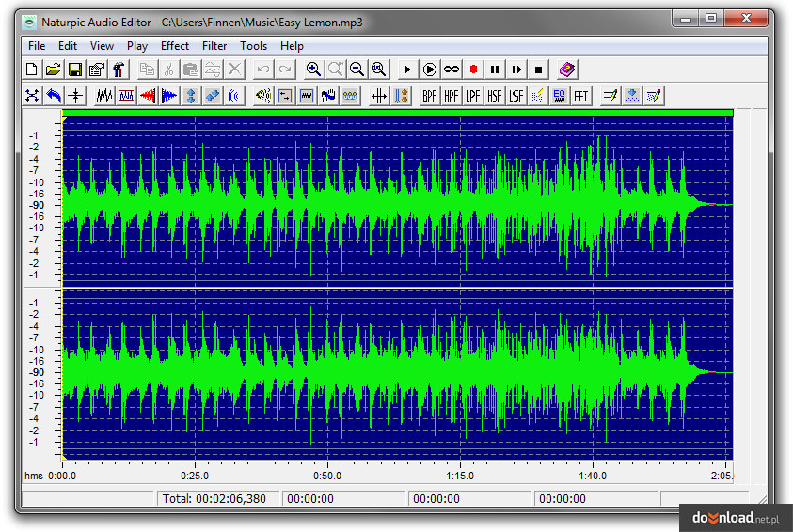Click the pencil-over-lines Insert Silence icon
This screenshot has height=532, width=793.
(610, 96)
